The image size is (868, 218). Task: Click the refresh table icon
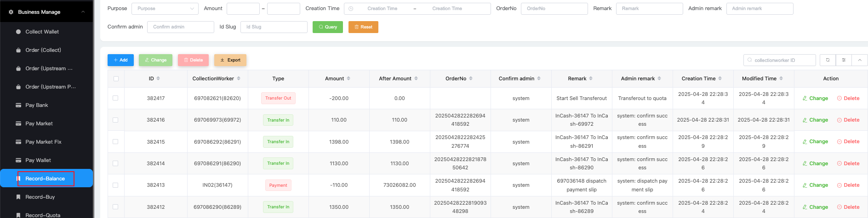828,60
